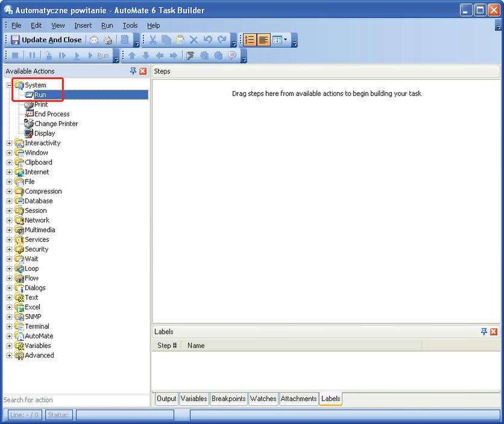Open the Help menu

153,25
